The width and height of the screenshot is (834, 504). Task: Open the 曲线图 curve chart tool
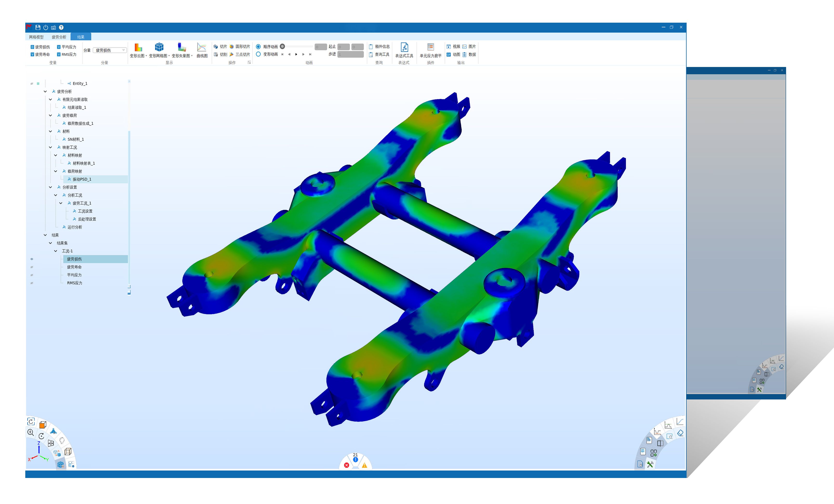202,47
